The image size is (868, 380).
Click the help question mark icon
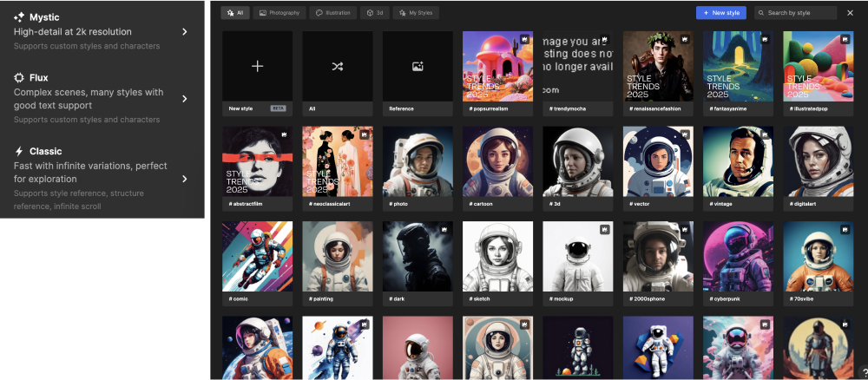tap(865, 372)
